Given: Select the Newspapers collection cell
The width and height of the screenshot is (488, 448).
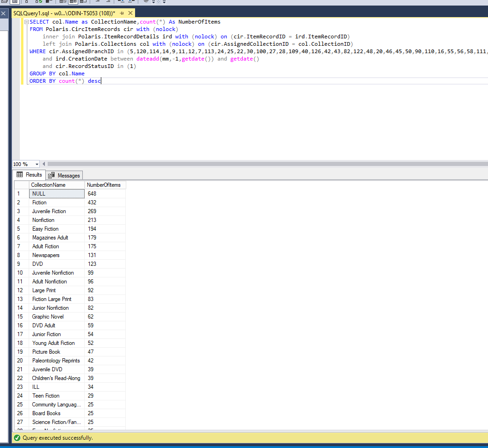Looking at the screenshot, I should [x=56, y=255].
